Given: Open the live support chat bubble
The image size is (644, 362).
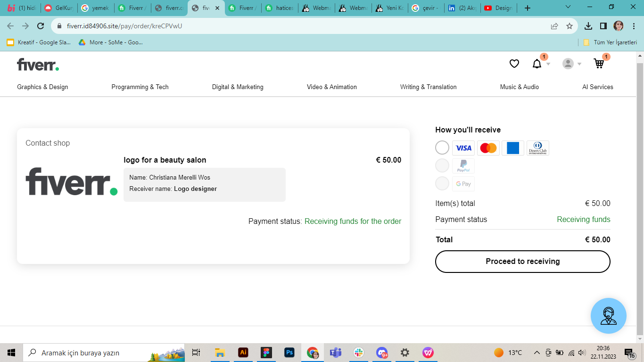Looking at the screenshot, I should pyautogui.click(x=609, y=316).
